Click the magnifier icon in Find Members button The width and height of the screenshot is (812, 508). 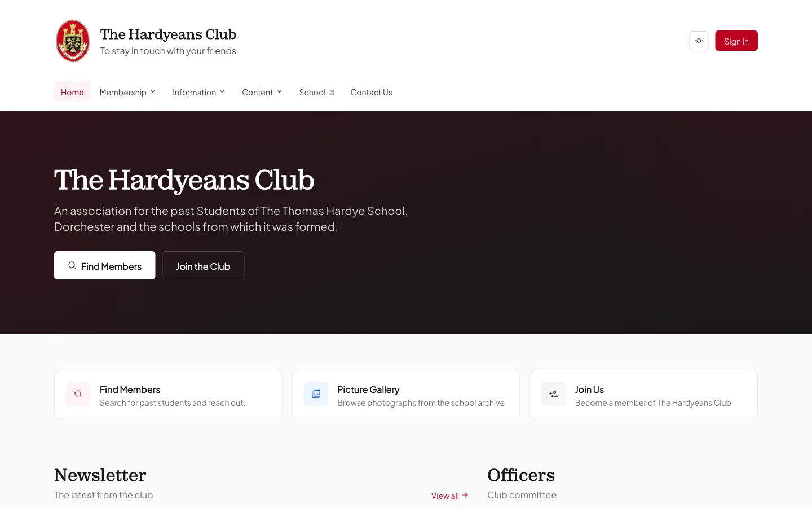click(72, 265)
